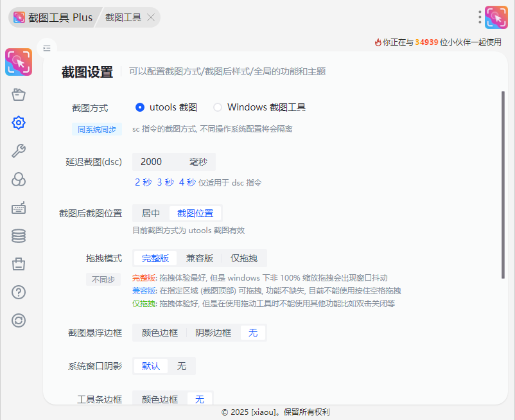Open the gear settings page in the sidebar
Image resolution: width=515 pixels, height=420 pixels.
tap(19, 123)
